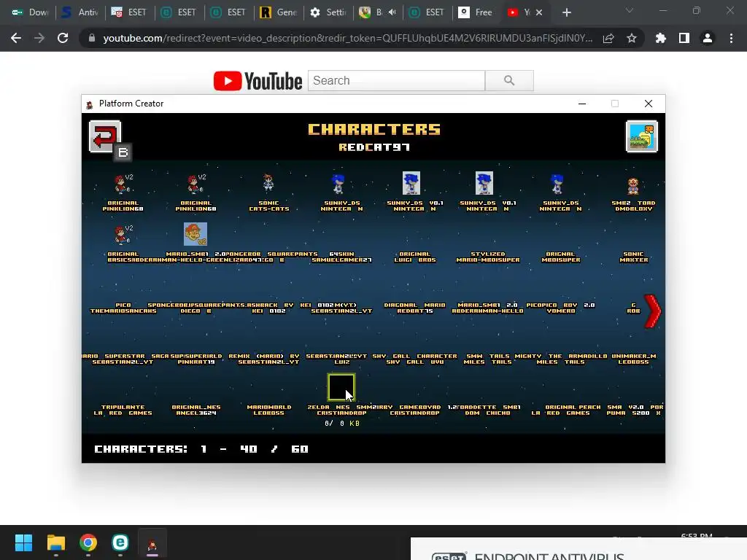
Task: Select the Tripulante La Red Games entry
Action: (x=123, y=410)
